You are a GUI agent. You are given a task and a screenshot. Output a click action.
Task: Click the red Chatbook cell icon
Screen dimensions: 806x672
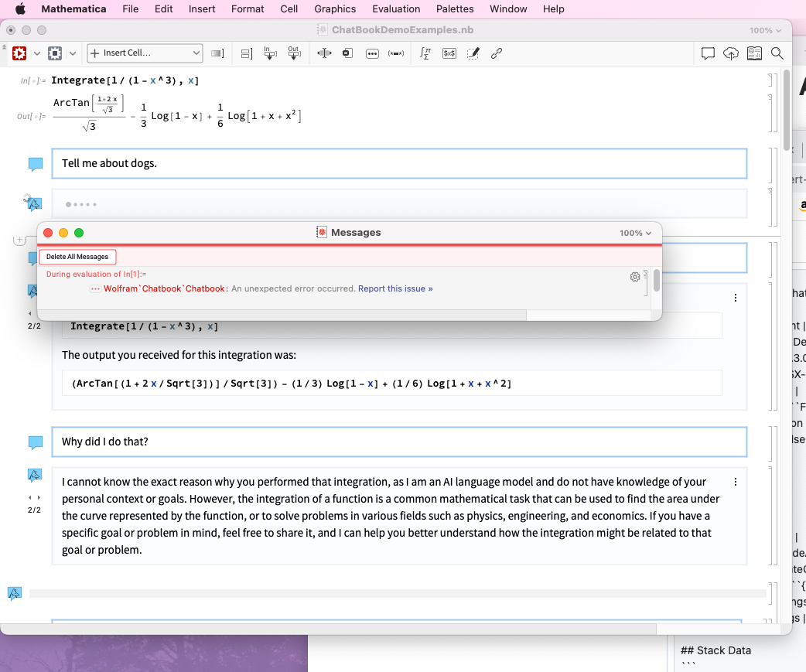click(19, 53)
